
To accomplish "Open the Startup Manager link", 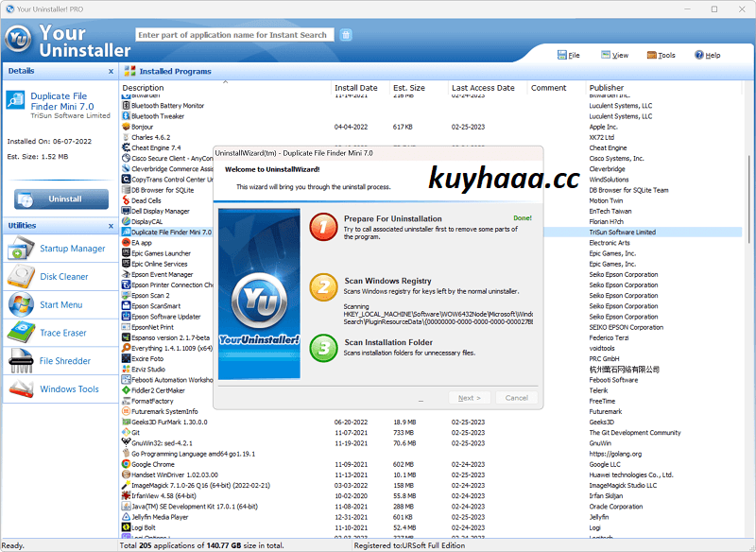I will point(73,249).
